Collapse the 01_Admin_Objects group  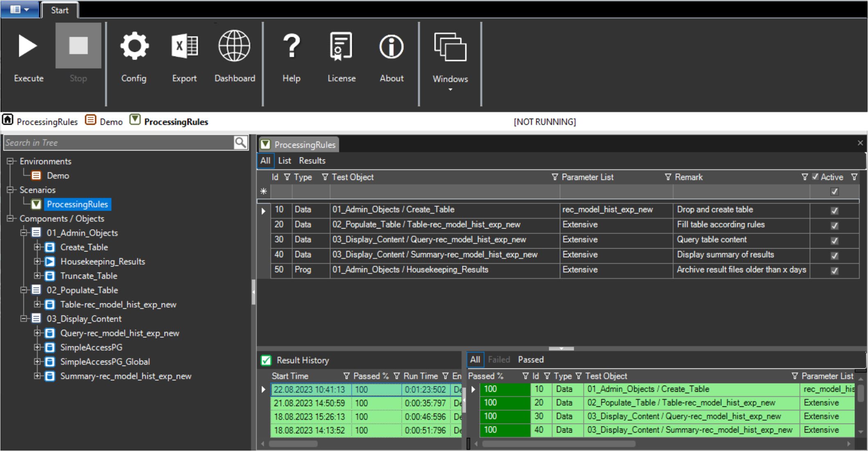(25, 233)
